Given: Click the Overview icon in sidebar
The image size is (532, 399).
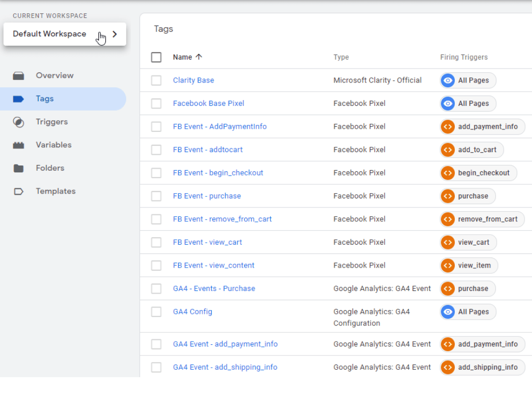Looking at the screenshot, I should 18,76.
